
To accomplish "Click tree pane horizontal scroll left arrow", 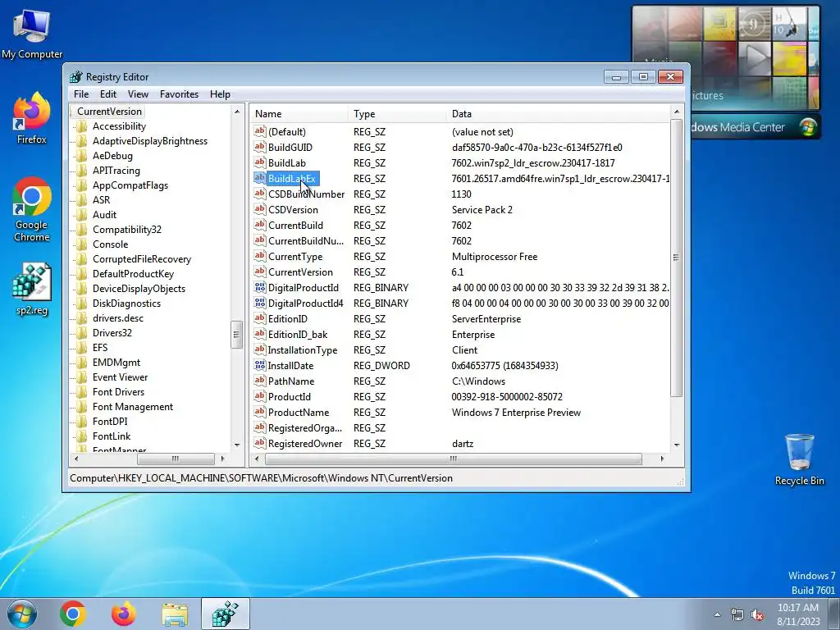I will click(76, 459).
